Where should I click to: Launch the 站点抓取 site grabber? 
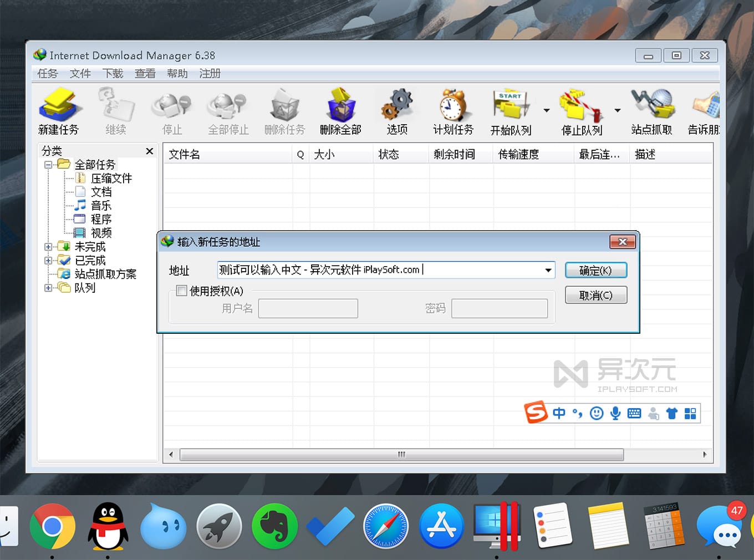653,111
